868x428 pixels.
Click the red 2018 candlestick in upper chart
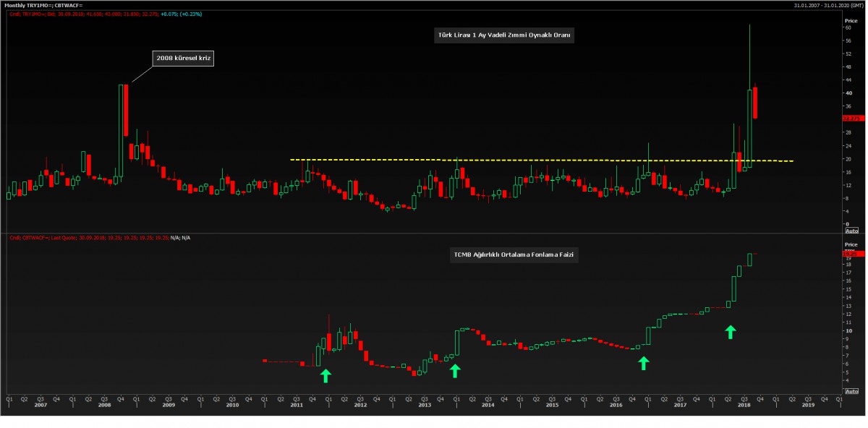(x=755, y=103)
